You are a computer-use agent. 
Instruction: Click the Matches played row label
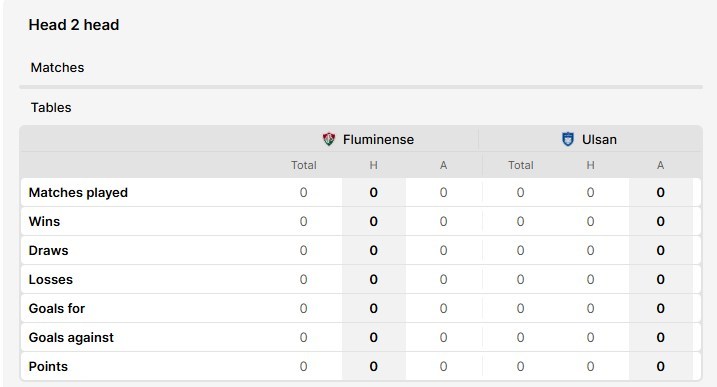click(78, 193)
